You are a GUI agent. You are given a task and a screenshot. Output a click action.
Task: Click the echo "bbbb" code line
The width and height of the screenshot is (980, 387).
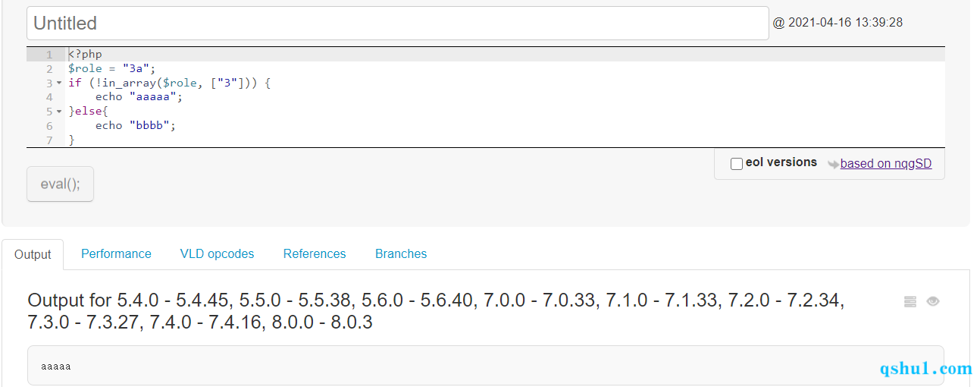pyautogui.click(x=135, y=126)
